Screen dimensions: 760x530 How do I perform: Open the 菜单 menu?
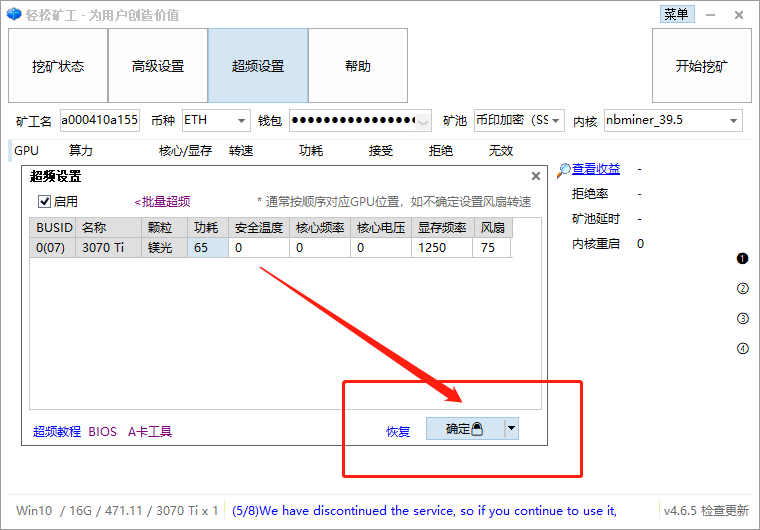click(x=676, y=14)
